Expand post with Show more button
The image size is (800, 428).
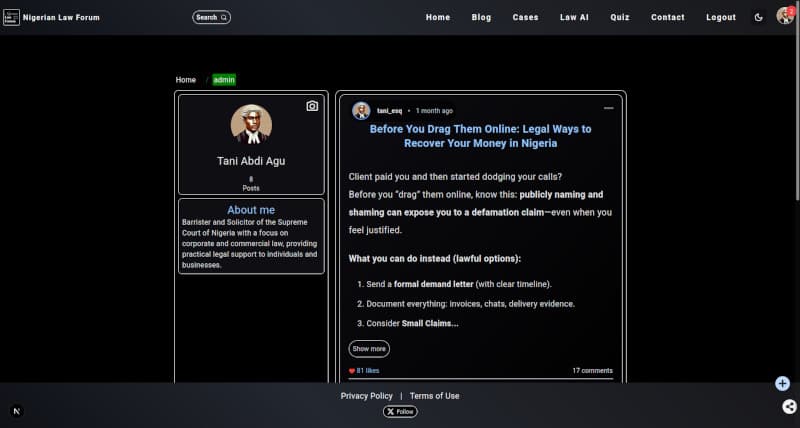coord(369,349)
